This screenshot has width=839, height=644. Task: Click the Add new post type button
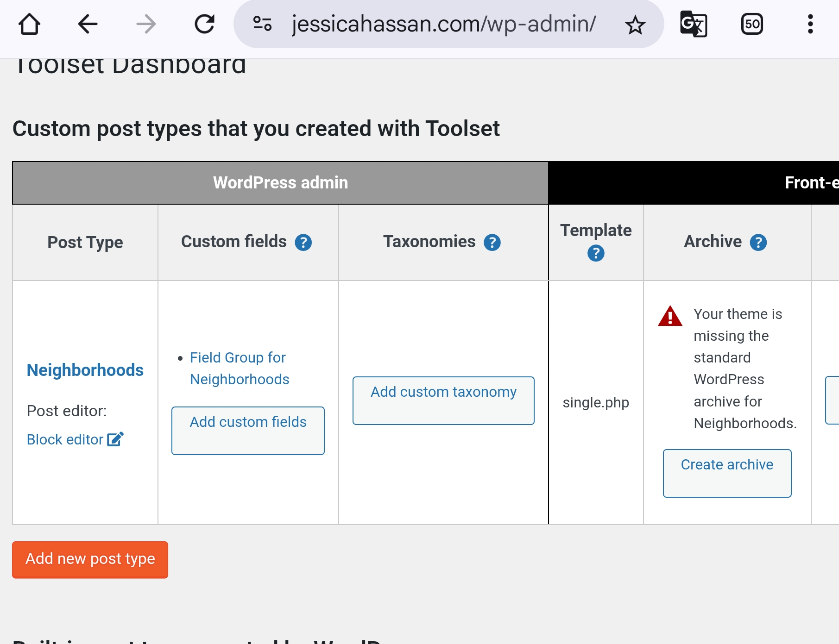pos(90,559)
